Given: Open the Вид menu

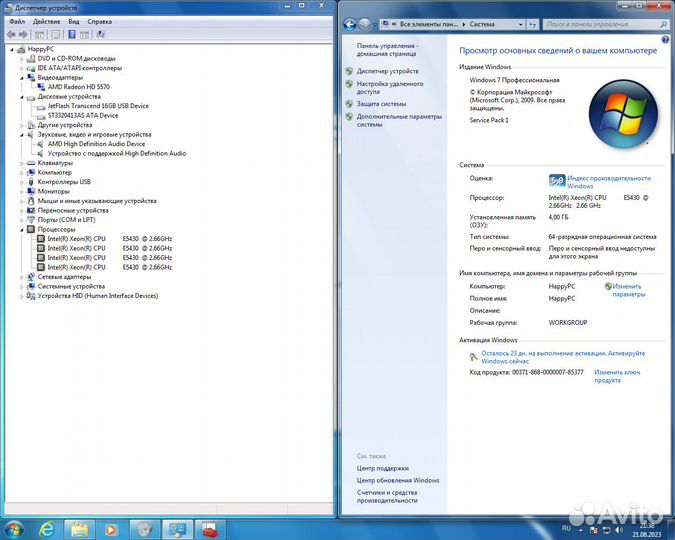Looking at the screenshot, I should coord(74,22).
